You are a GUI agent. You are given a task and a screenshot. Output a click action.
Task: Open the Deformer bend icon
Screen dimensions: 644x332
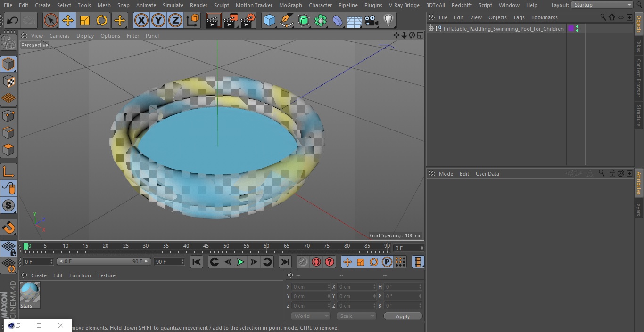(x=338, y=20)
